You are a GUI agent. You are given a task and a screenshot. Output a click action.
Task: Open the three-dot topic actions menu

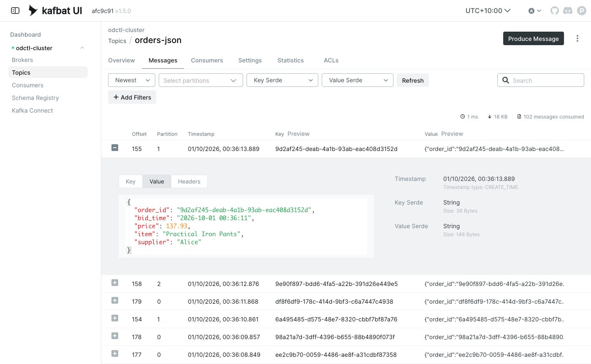577,38
